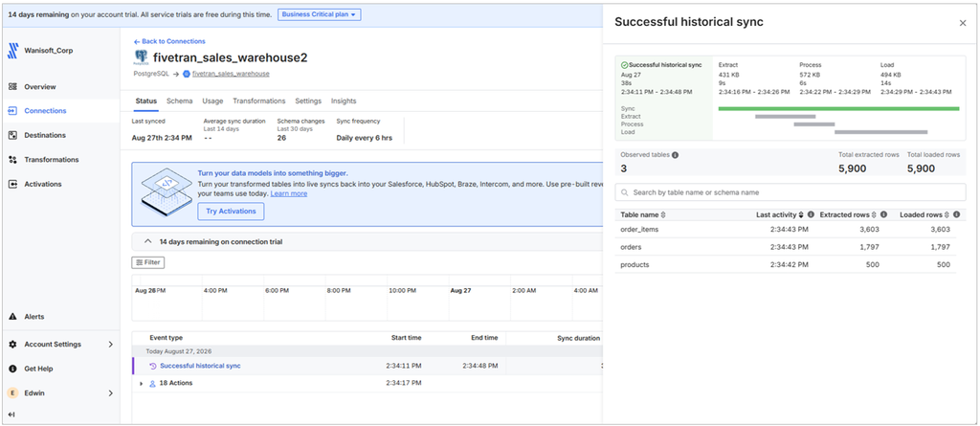This screenshot has width=980, height=426.
Task: Click the Wanisoft_Corp account name
Action: tap(49, 51)
